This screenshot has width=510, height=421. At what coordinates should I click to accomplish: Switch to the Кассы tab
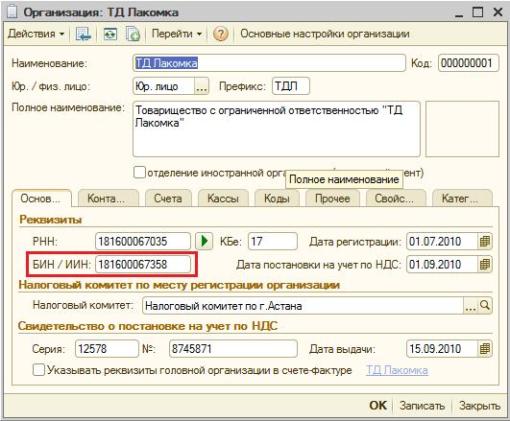(223, 199)
